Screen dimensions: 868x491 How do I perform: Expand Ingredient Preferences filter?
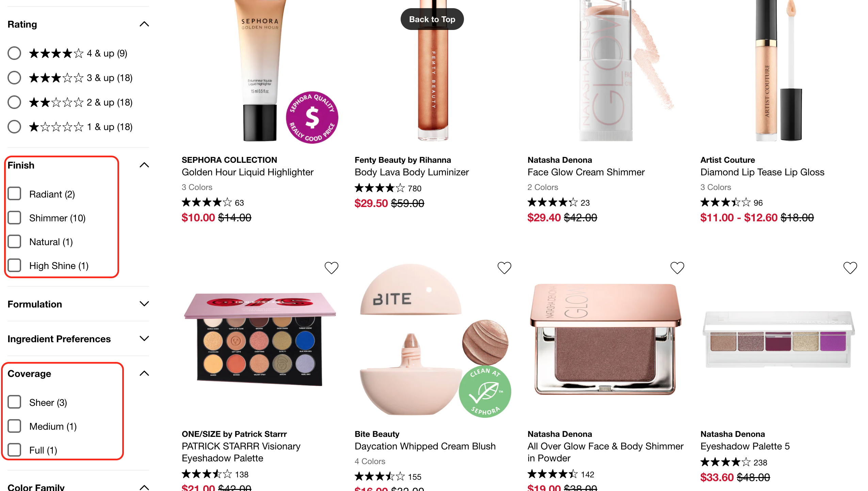[x=78, y=339]
